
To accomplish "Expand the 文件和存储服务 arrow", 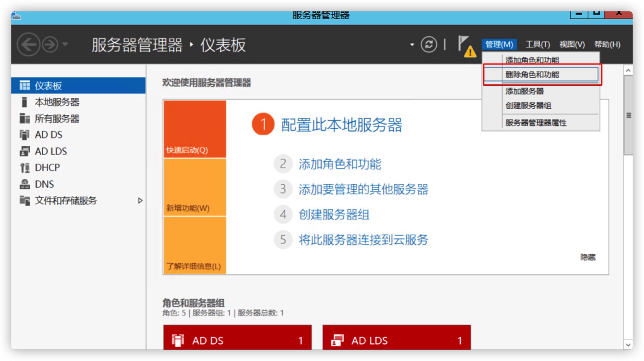I will click(x=140, y=200).
